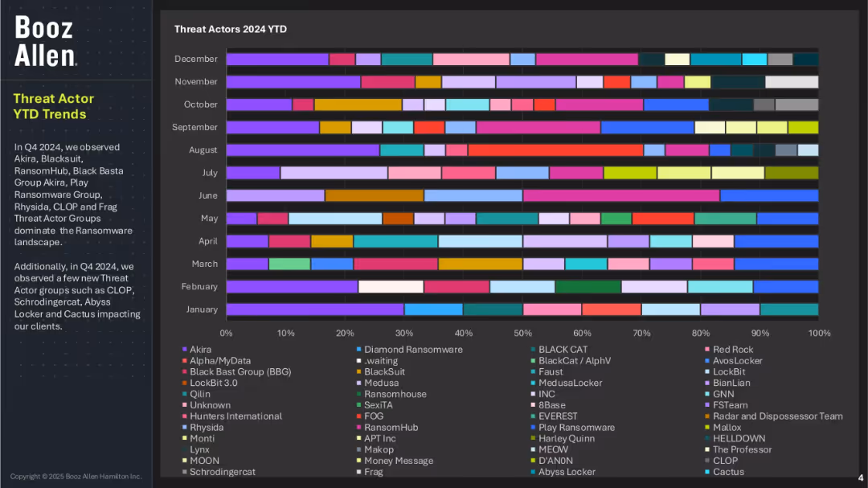Select the AvosLocker legend entry
This screenshot has height=488, width=868.
click(x=734, y=361)
